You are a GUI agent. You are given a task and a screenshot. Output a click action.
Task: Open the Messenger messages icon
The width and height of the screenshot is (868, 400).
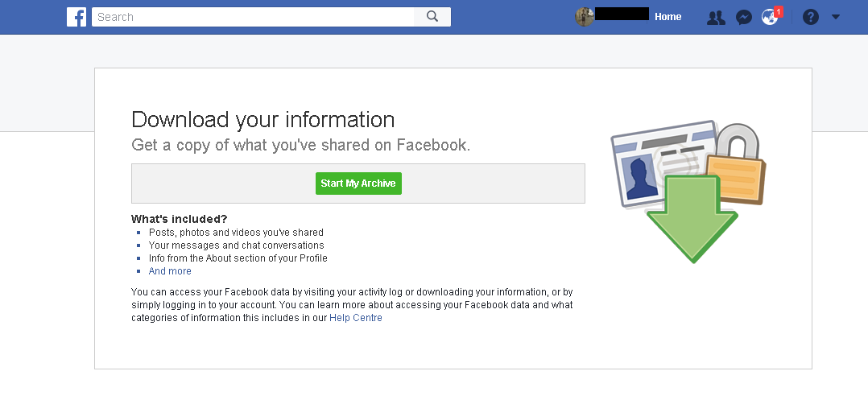(743, 17)
